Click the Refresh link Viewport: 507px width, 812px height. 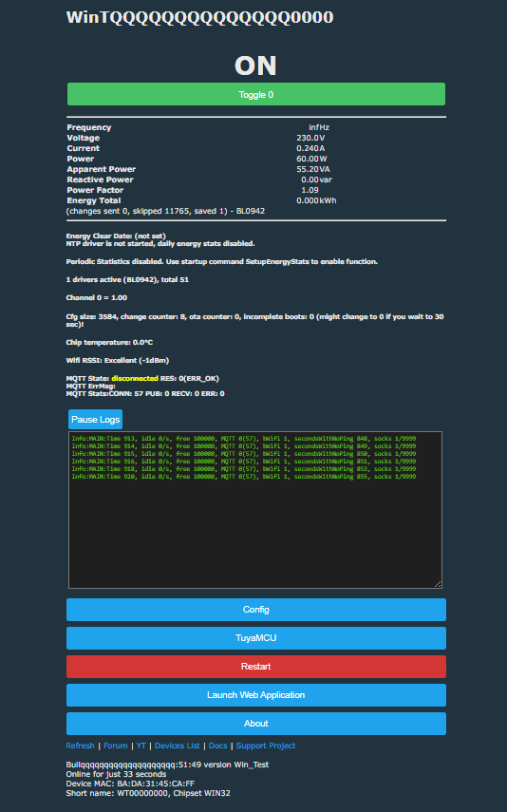pyautogui.click(x=81, y=746)
